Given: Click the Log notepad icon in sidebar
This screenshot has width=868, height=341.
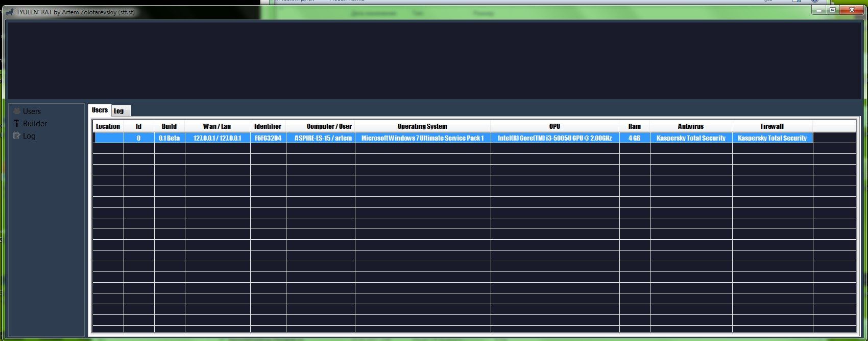Looking at the screenshot, I should click(17, 135).
